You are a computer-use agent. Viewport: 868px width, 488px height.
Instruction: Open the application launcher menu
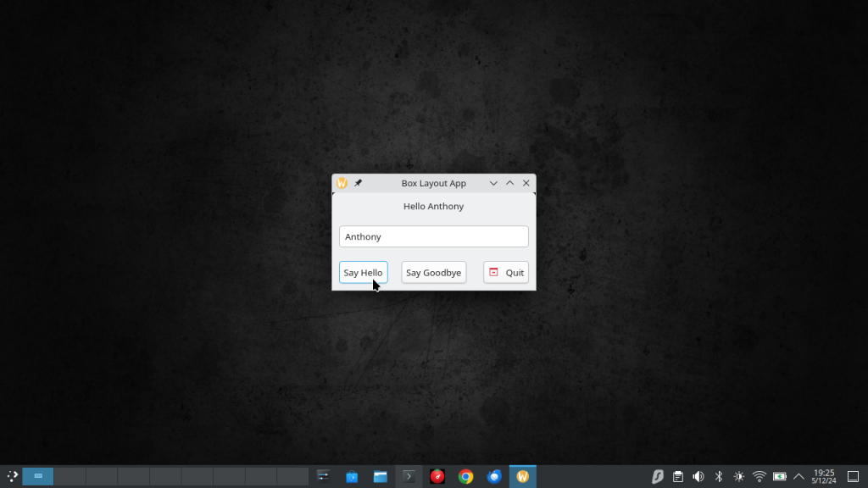pos(10,476)
